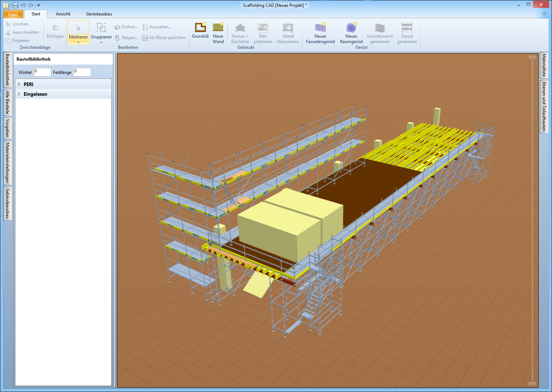Click the Markieren selection tool
Image resolution: width=552 pixels, height=392 pixels.
pyautogui.click(x=78, y=29)
